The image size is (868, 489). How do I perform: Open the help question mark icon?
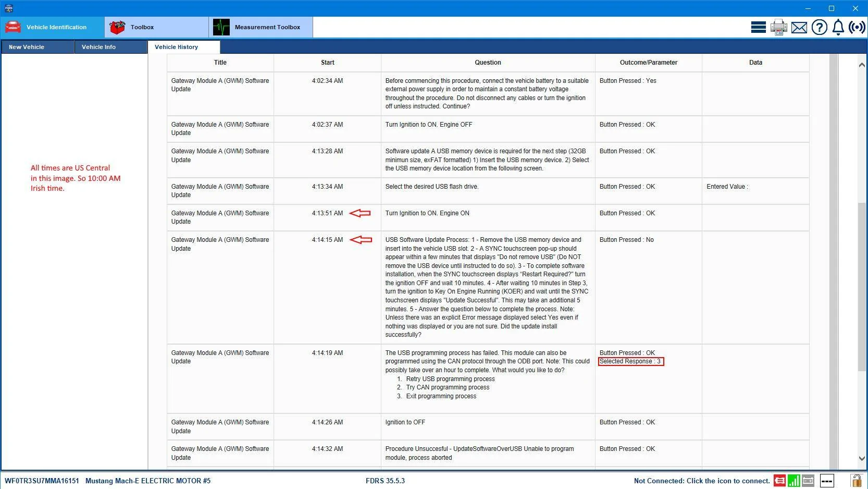819,27
